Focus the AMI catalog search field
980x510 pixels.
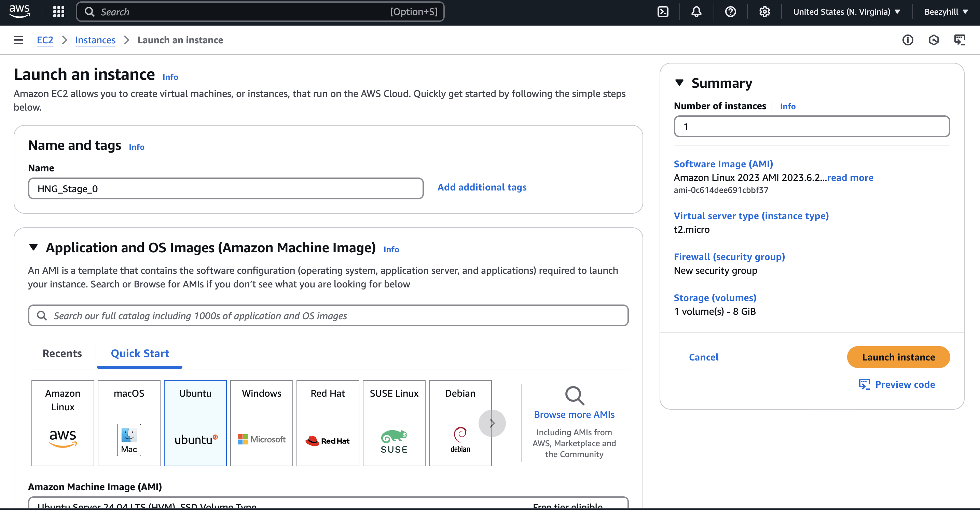click(x=328, y=316)
